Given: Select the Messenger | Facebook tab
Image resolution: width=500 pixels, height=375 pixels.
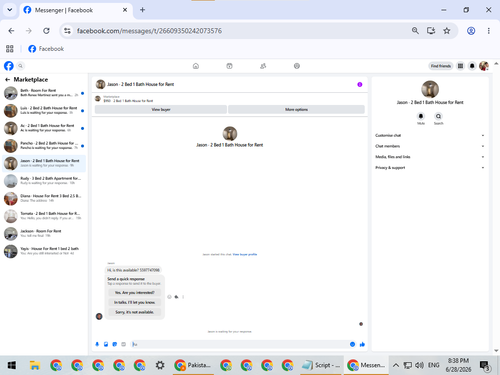Looking at the screenshot, I should pyautogui.click(x=76, y=10).
